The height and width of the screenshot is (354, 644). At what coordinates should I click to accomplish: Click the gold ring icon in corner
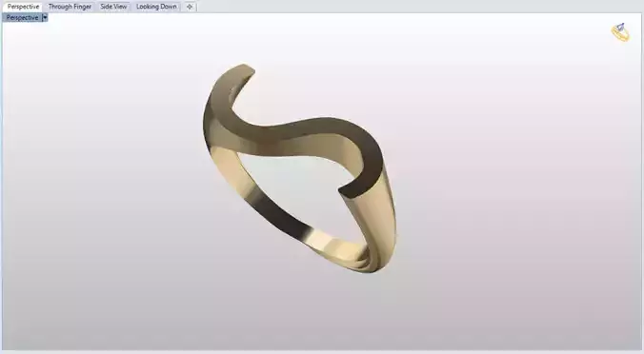tap(620, 32)
